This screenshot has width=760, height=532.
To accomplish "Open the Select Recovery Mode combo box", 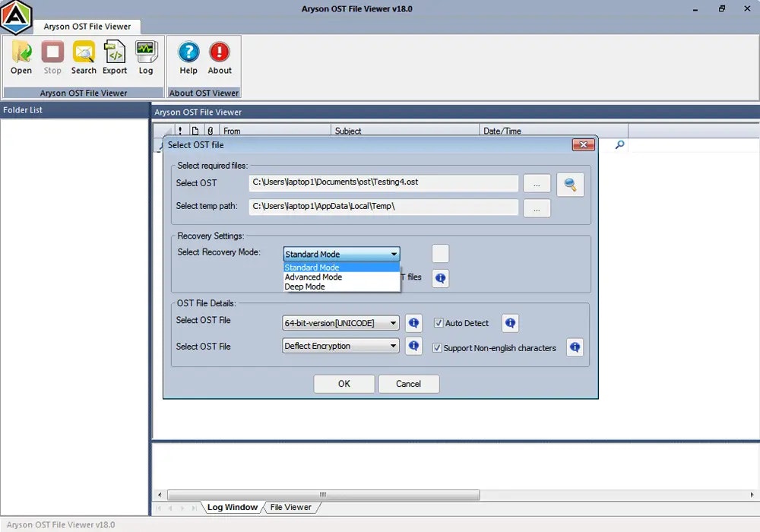I will (341, 254).
